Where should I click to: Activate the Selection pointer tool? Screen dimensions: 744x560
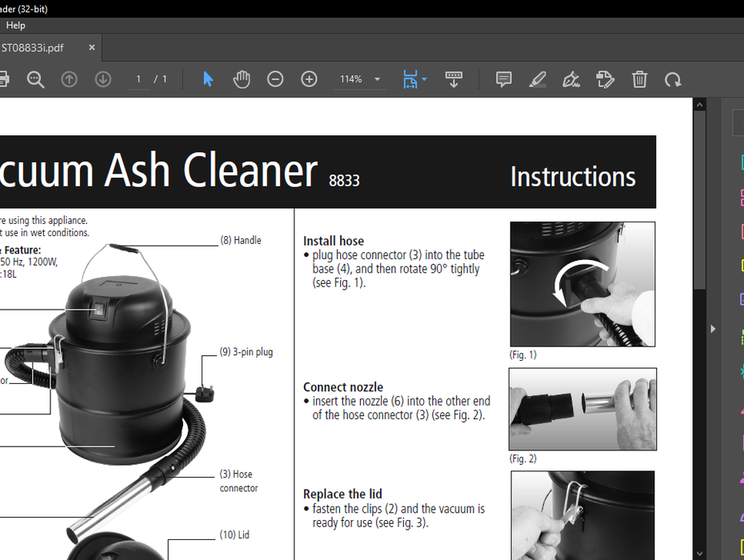point(207,79)
